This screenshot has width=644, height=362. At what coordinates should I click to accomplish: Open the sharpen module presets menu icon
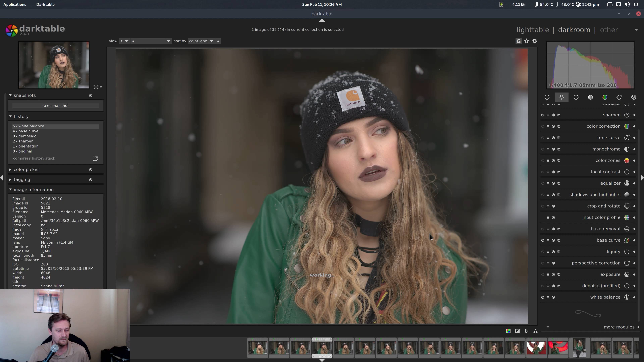[548, 115]
